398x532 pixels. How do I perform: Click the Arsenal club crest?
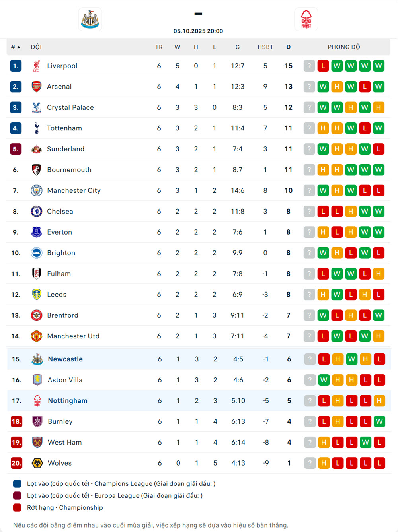(37, 87)
